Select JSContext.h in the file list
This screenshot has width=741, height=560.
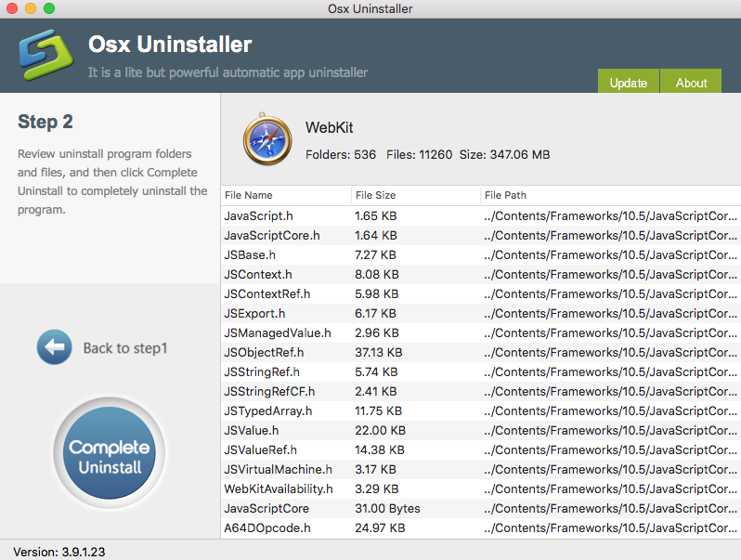coord(258,274)
